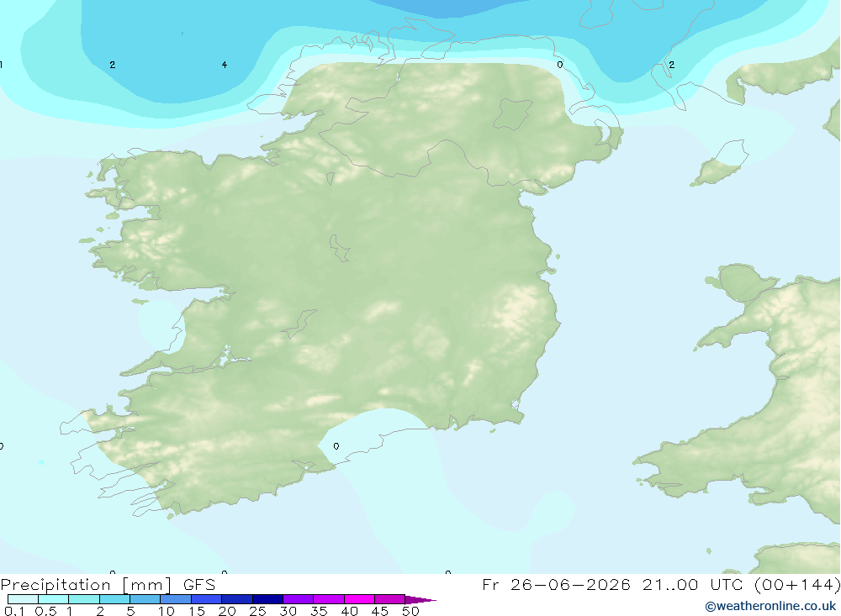841x616 pixels.
Task: Click the 0.5–1 mm legend color swatch
Action: click(54, 599)
